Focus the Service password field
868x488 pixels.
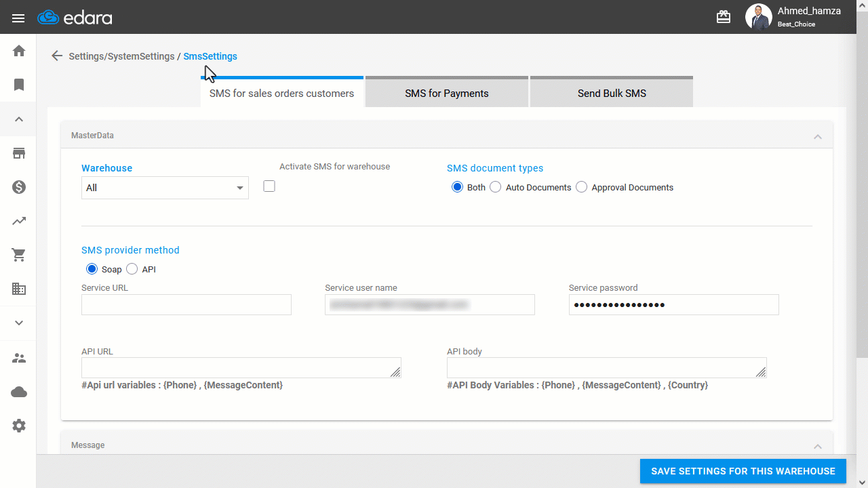coord(673,305)
